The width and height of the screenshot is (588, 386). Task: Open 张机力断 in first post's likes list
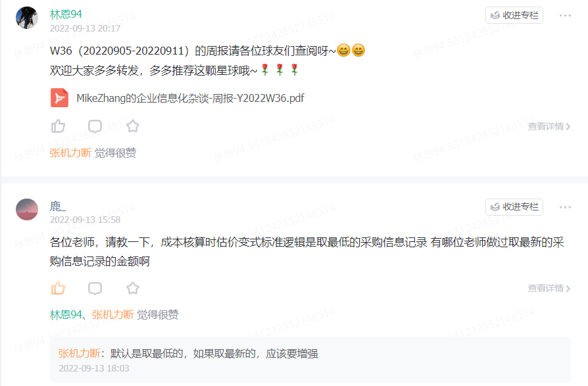(x=70, y=153)
